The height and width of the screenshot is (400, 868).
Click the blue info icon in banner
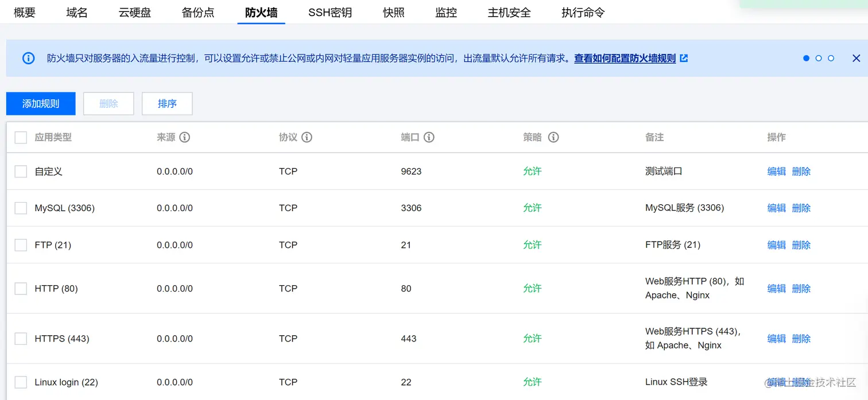click(28, 58)
